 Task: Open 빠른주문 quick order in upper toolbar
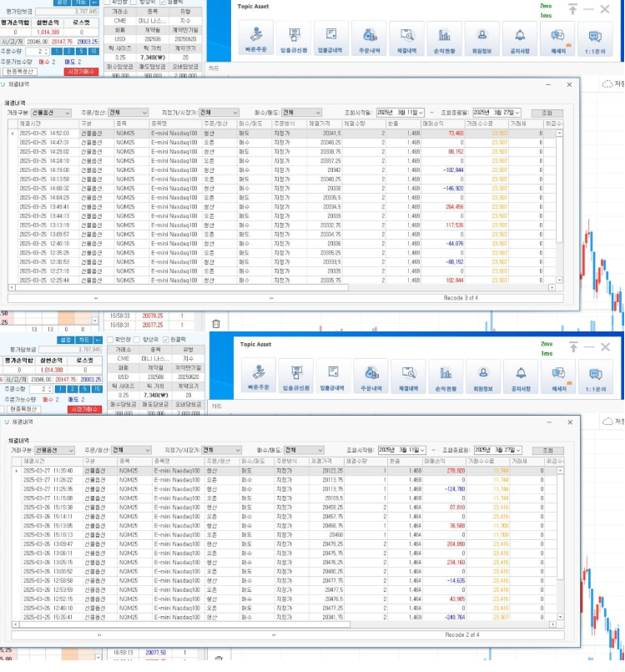[x=257, y=39]
